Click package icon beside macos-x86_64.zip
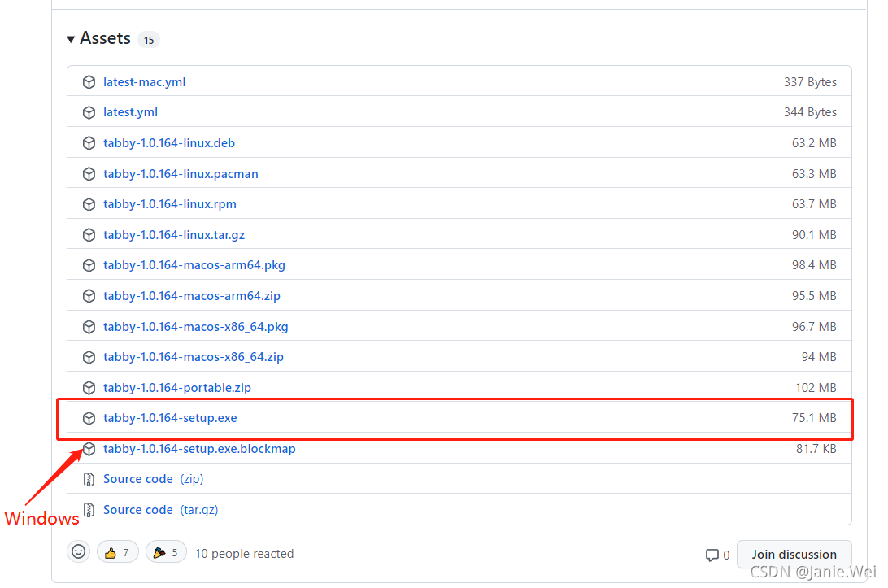 [89, 358]
